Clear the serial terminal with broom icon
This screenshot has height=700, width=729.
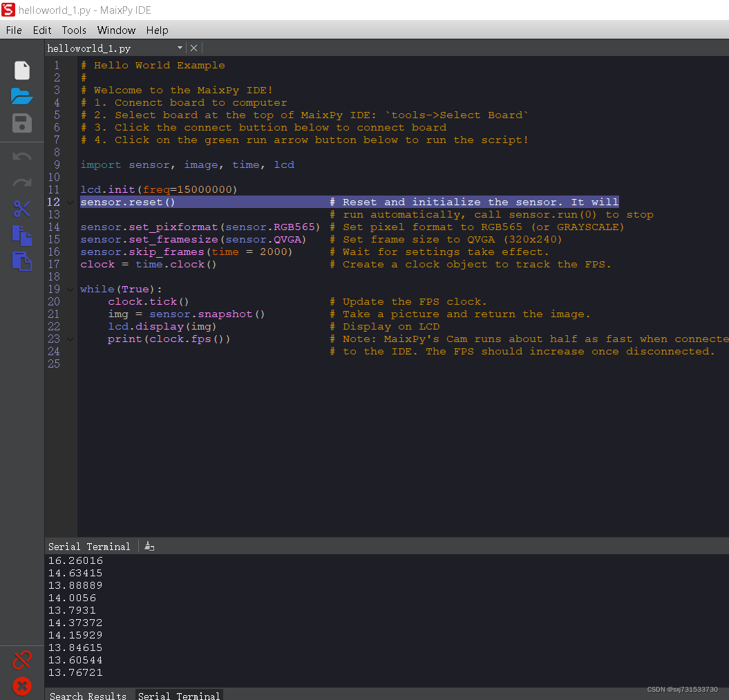(149, 546)
